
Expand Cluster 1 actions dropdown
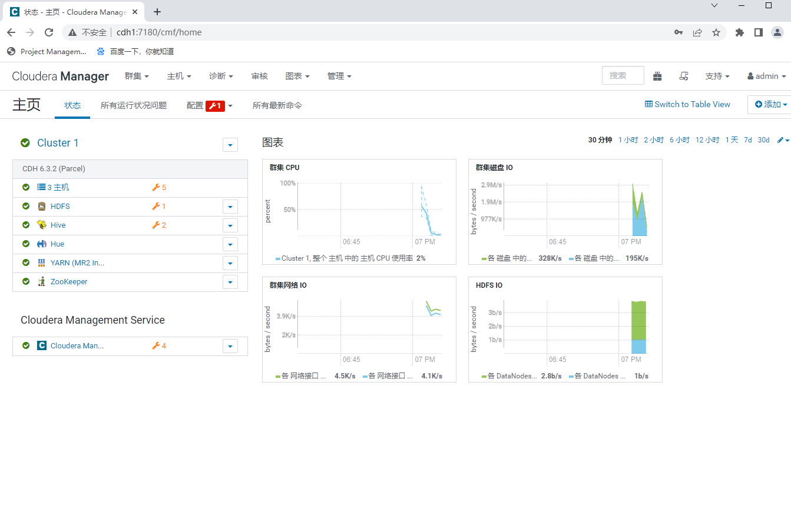(x=230, y=145)
